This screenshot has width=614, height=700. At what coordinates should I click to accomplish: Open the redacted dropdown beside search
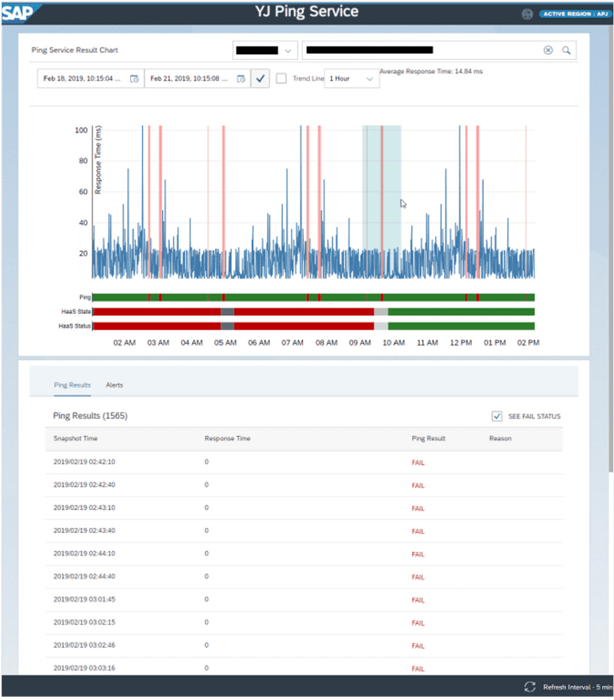[265, 50]
